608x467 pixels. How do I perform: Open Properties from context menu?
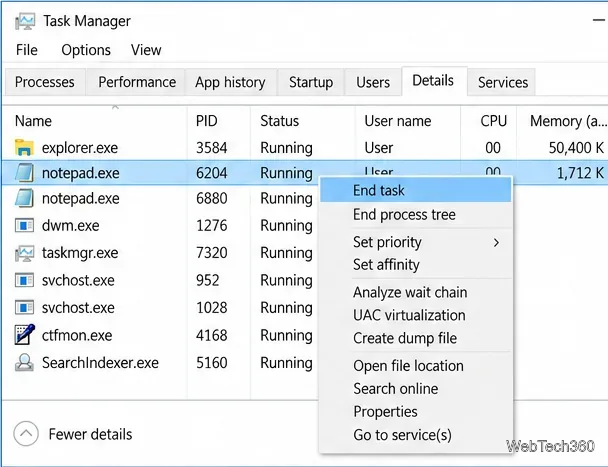pos(416,412)
